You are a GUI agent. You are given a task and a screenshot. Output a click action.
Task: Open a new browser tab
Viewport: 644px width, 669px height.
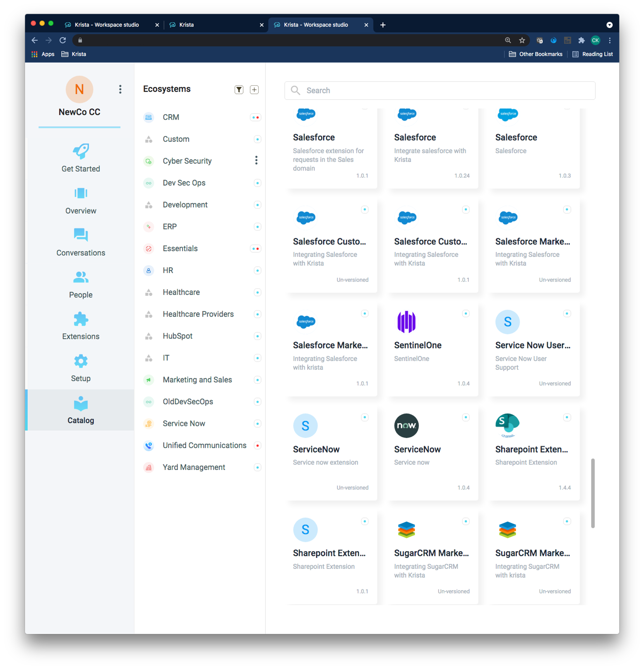coord(383,25)
